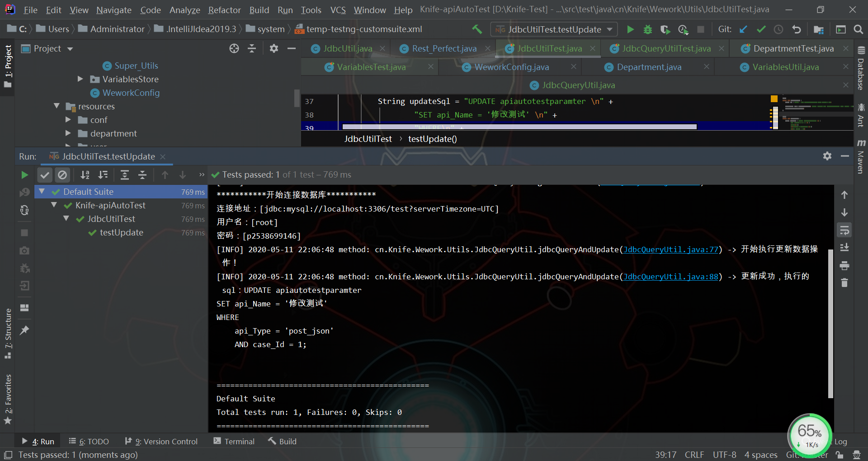
Task: Toggle the Favorites tool window button
Action: point(8,400)
